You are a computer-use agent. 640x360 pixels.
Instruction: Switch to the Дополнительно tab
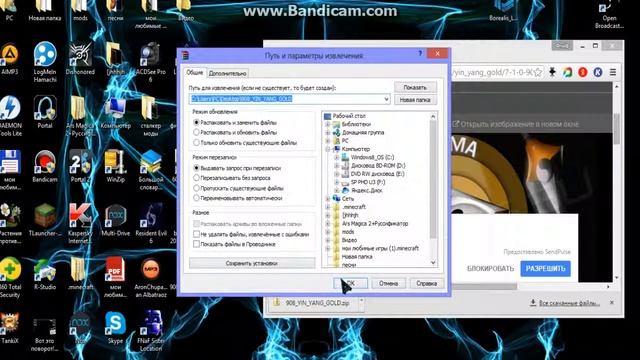pos(227,73)
